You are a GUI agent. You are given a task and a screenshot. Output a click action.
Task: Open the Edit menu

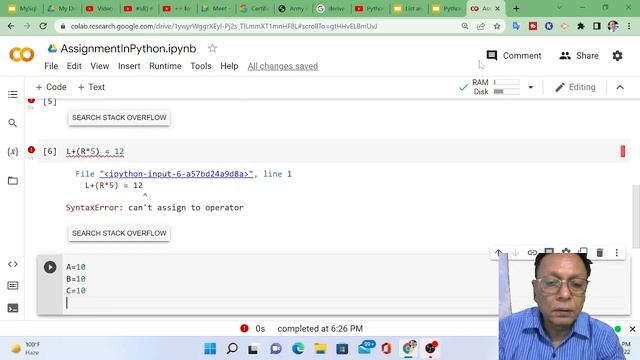tap(74, 66)
